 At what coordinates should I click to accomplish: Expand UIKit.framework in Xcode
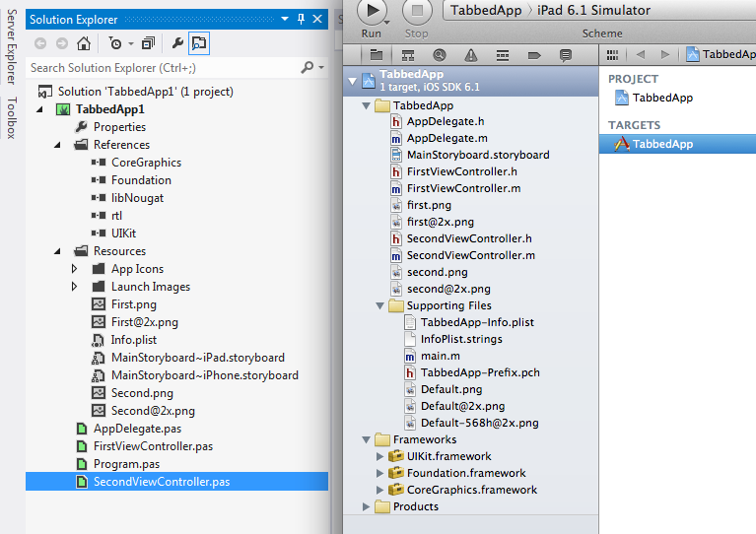pos(379,456)
